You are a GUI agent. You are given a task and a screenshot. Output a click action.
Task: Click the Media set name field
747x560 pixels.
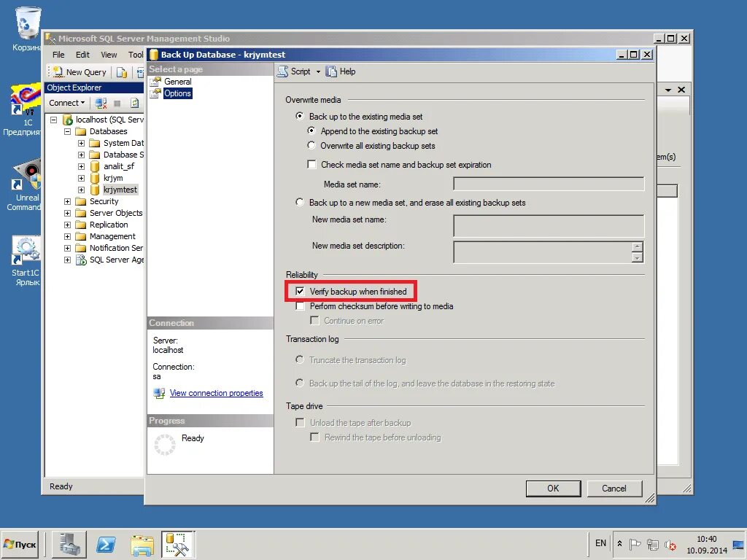click(x=549, y=184)
